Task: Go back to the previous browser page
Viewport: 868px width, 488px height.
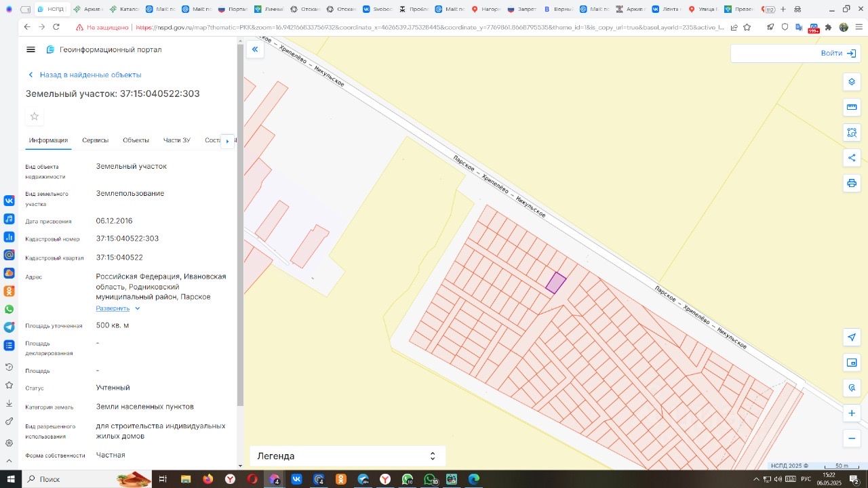Action: pos(27,27)
